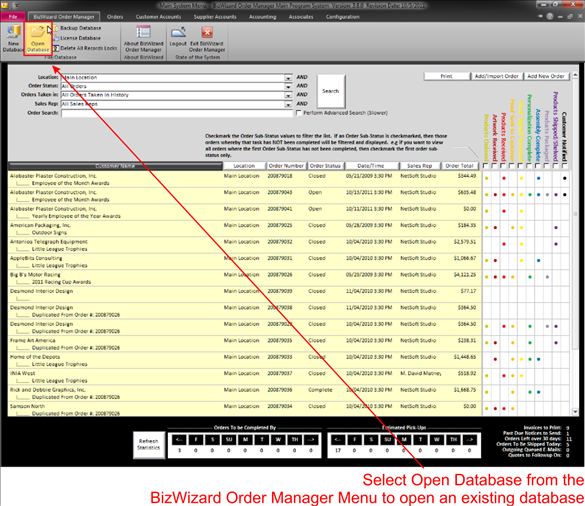Open About BizWizard Order Manager icon
Image resolution: width=585 pixels, height=506 pixels.
point(143,32)
